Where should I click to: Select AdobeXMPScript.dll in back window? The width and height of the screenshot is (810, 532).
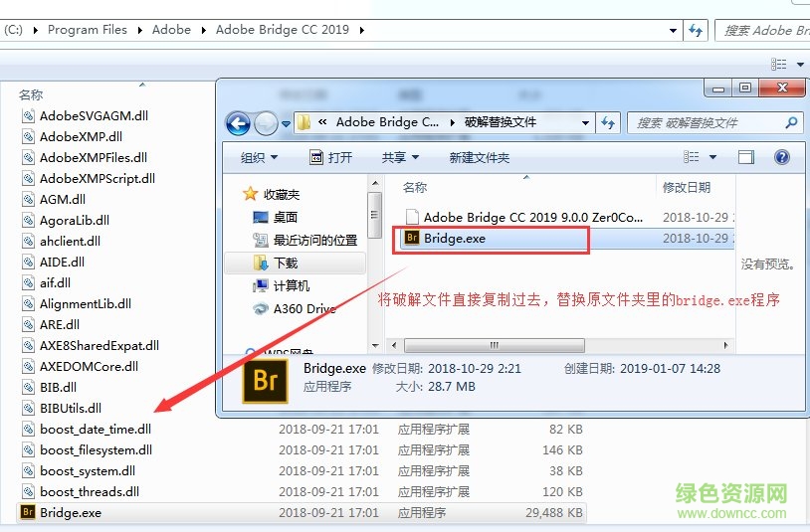(98, 179)
